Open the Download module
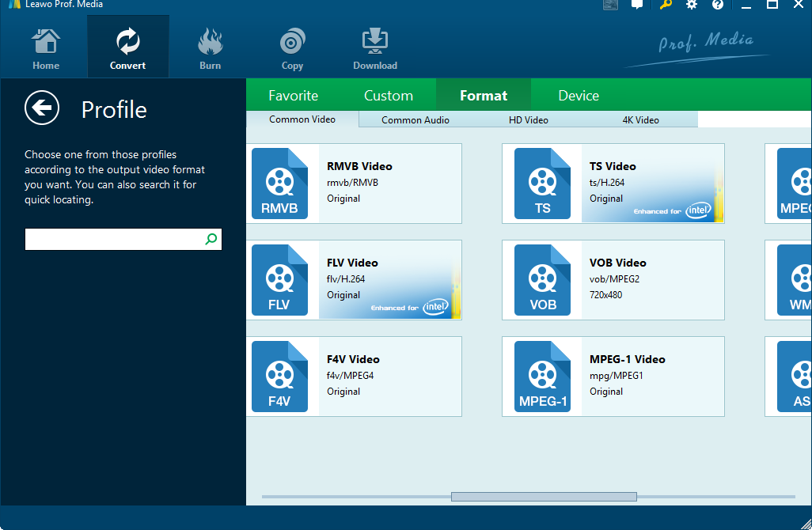Viewport: 812px width, 530px height. tap(374, 49)
